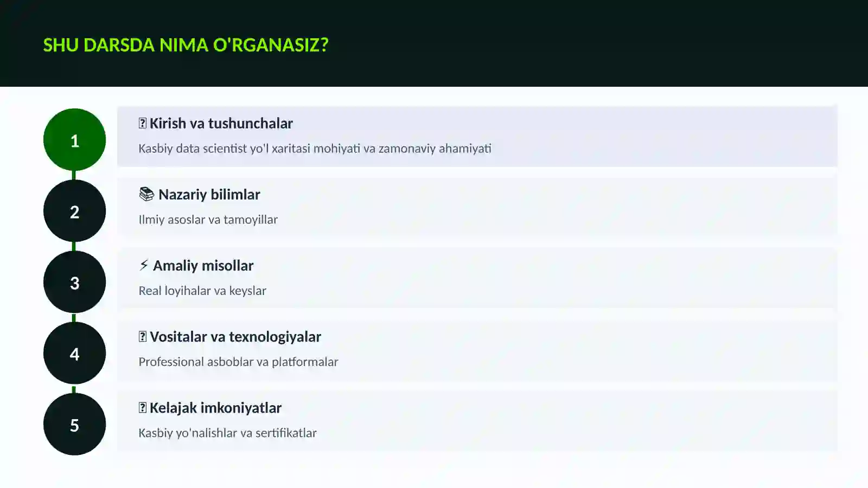The image size is (868, 488).
Task: Select the Kirish va tushunchalar heading
Action: [x=221, y=123]
